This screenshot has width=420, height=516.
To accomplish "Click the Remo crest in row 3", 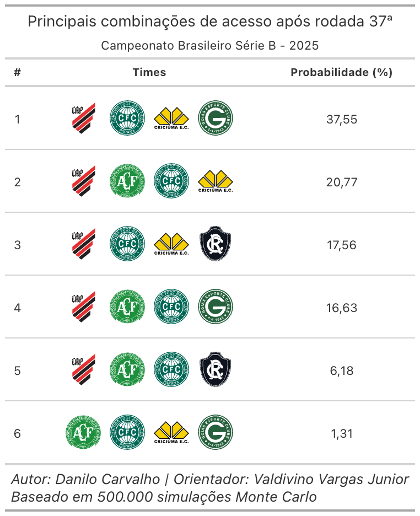I will tap(216, 244).
